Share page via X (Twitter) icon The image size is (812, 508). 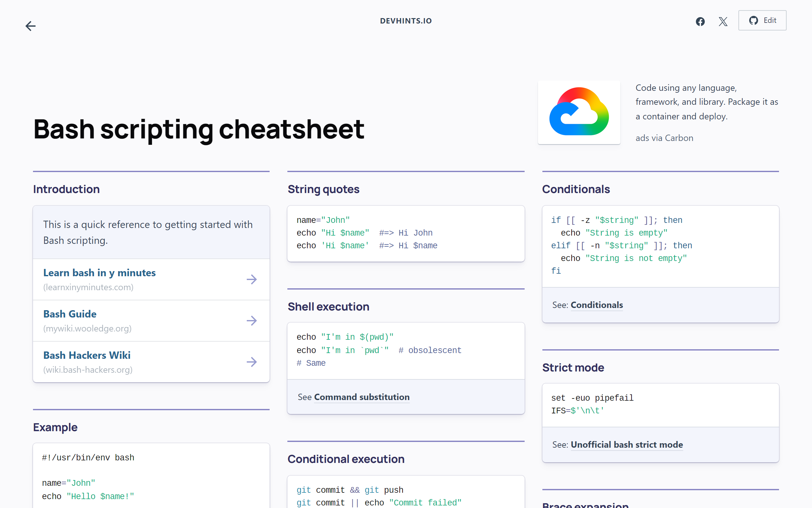point(723,22)
